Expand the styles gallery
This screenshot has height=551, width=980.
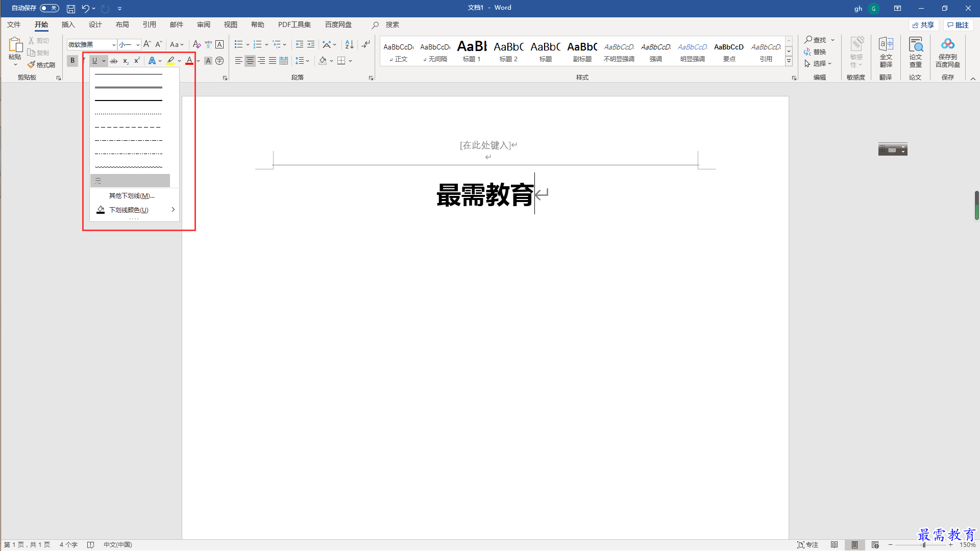(789, 61)
